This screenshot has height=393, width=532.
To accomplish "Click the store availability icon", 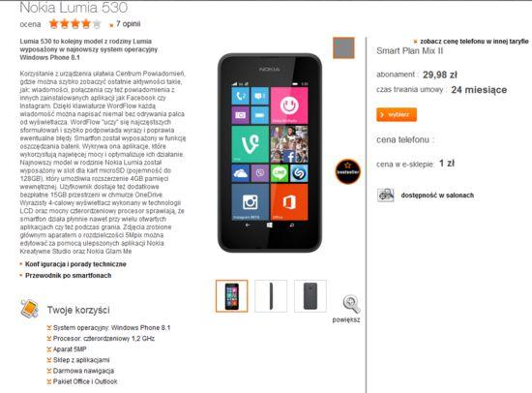I will 386,195.
